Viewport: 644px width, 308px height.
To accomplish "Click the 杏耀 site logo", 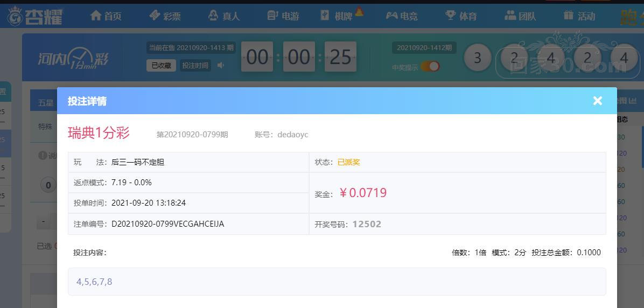I will [35, 16].
